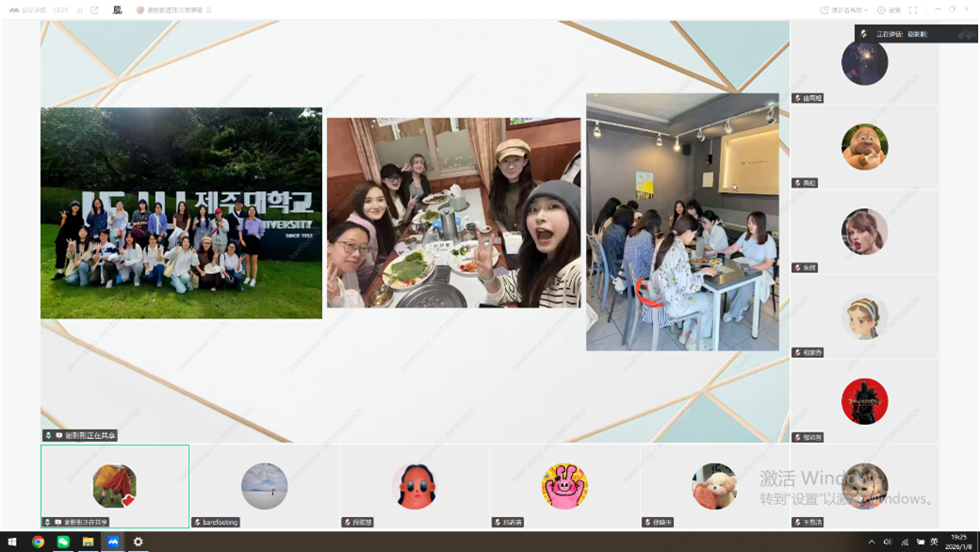Viewport: 980px width, 552px height.
Task: Expand the hidden system tray icons chevron
Action: click(872, 542)
